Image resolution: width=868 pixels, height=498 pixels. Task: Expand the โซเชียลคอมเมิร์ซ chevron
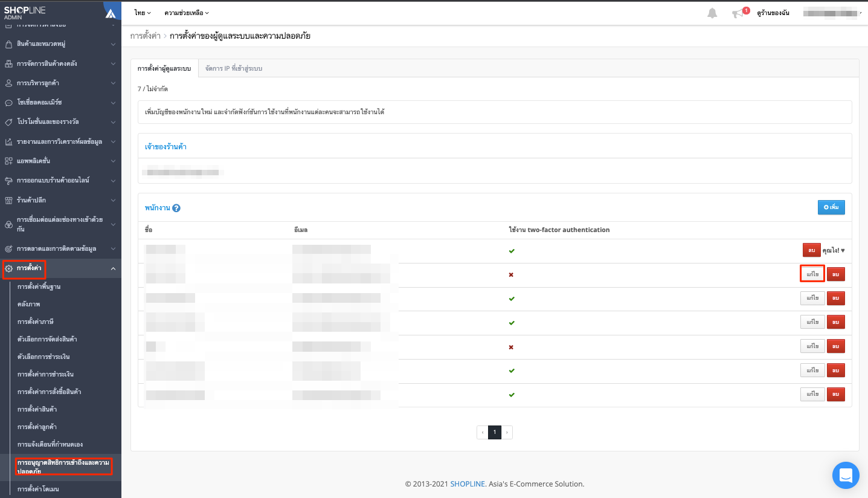pos(113,102)
